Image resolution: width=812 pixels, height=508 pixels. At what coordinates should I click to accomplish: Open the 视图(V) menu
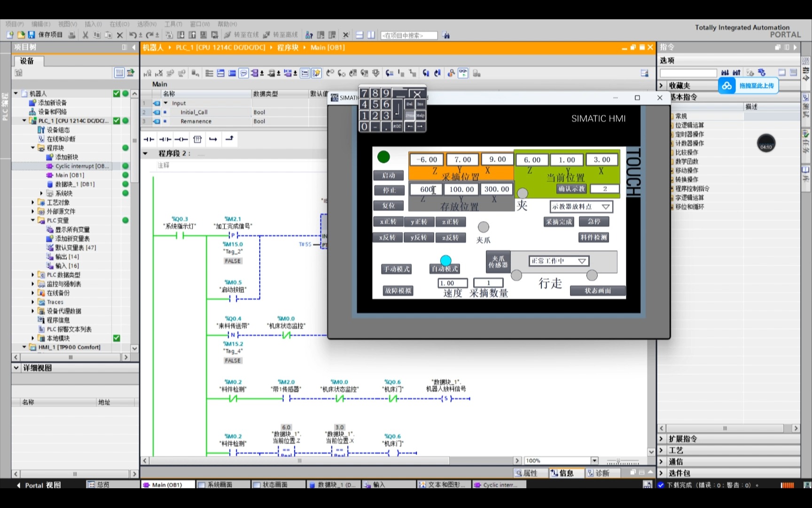point(68,24)
